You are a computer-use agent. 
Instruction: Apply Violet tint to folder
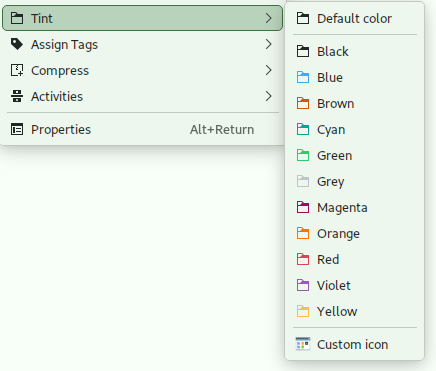pos(355,285)
